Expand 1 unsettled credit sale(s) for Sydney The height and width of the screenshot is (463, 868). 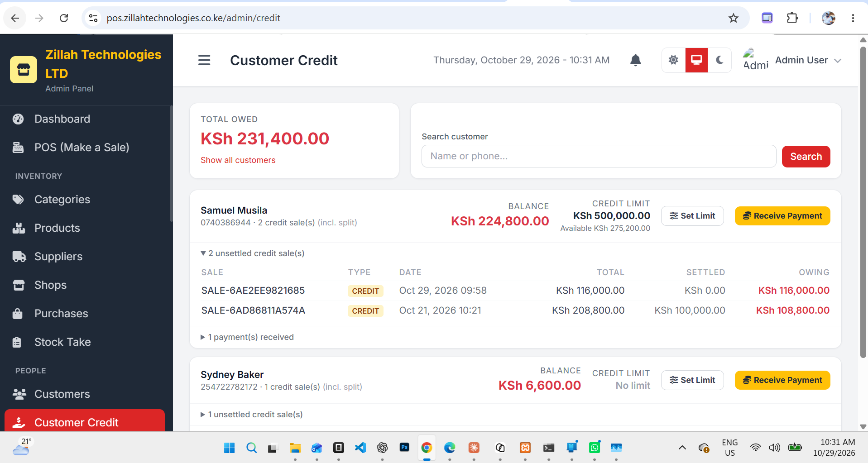(252, 415)
